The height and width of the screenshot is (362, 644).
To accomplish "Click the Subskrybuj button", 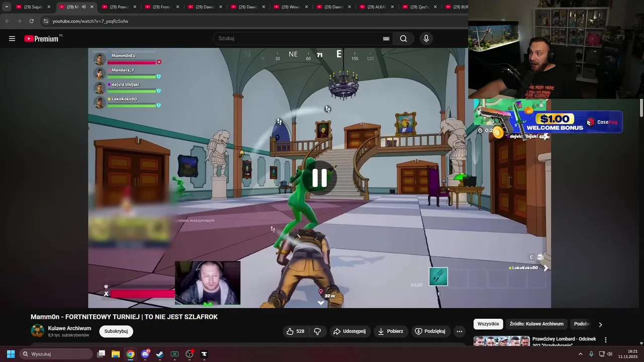I will click(x=116, y=331).
